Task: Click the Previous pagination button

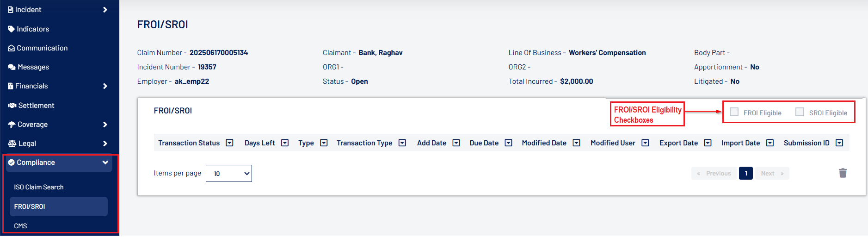Action: [714, 174]
